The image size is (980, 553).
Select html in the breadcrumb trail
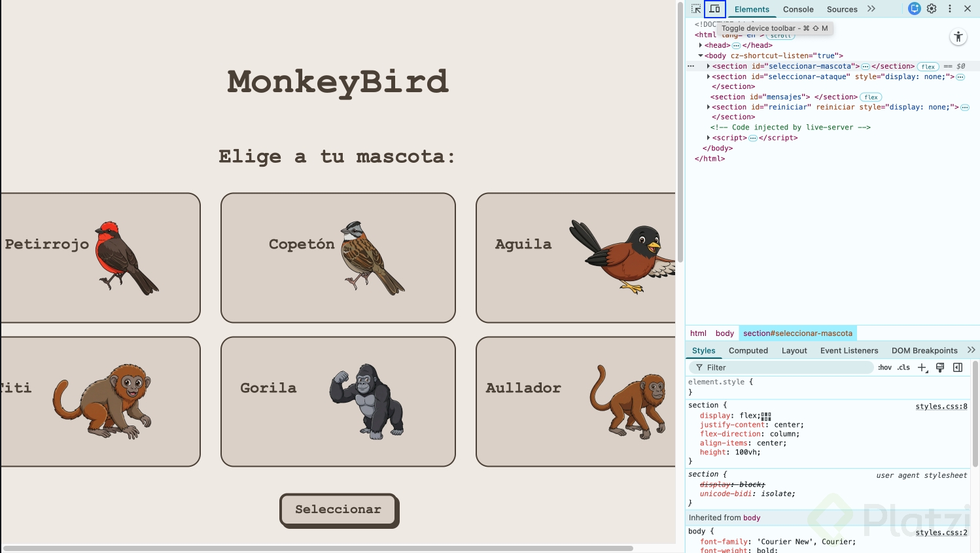[x=698, y=333]
